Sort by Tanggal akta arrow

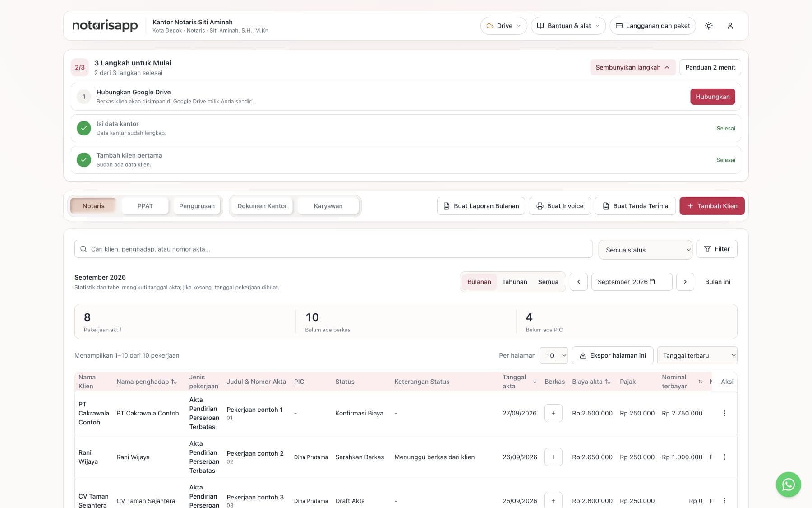tap(535, 382)
